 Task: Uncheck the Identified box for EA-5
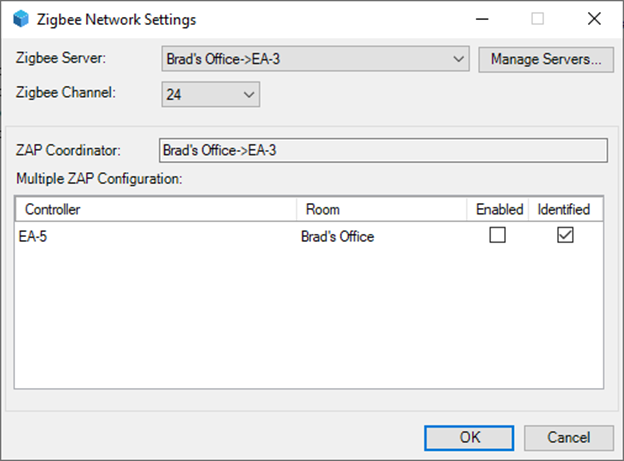pos(565,235)
